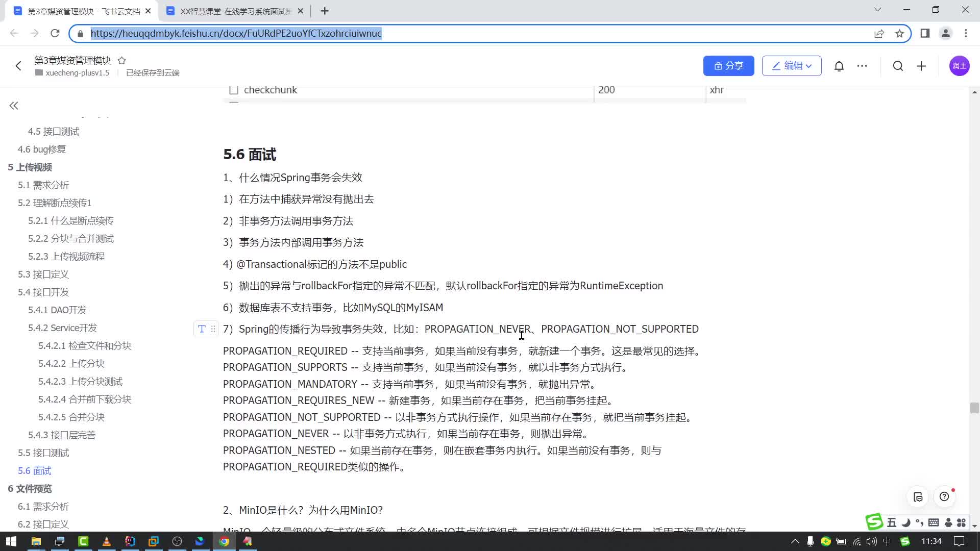Jump to outline 4.5 接口测试
The height and width of the screenshot is (551, 980).
[54, 132]
